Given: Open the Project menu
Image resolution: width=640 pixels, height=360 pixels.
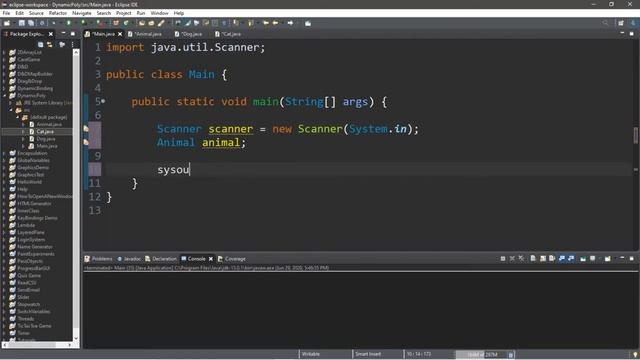Looking at the screenshot, I should [x=124, y=13].
